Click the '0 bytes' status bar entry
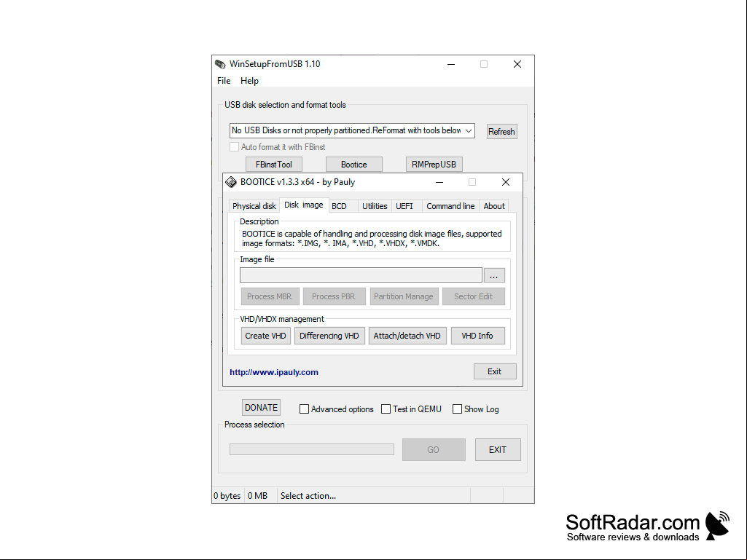 [x=227, y=496]
